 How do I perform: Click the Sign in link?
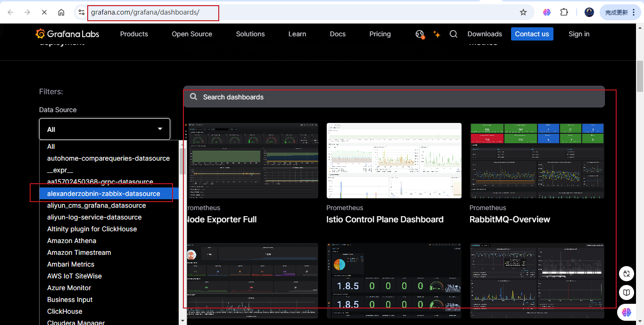click(x=579, y=34)
